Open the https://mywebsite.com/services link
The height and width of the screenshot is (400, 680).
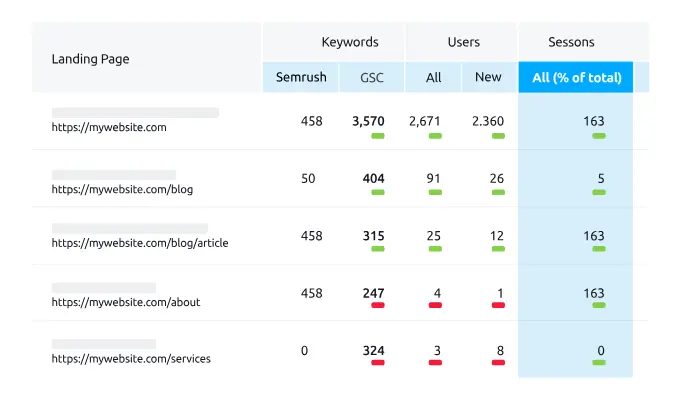[131, 358]
